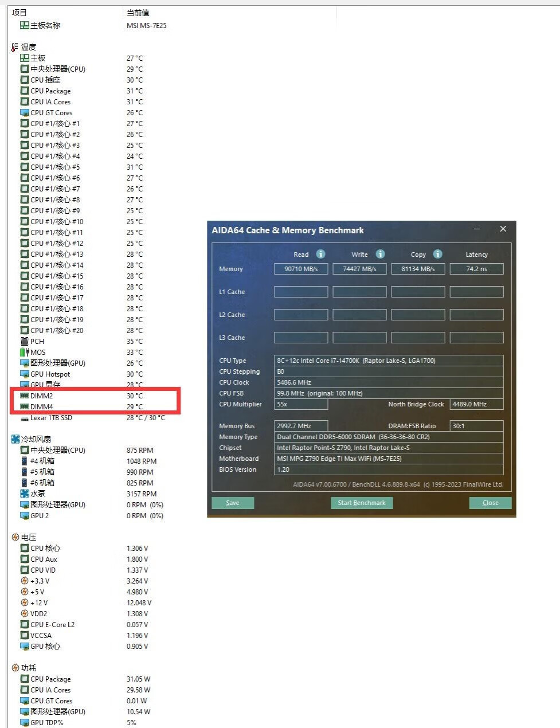Click the DIMM2 memory module icon

click(25, 396)
